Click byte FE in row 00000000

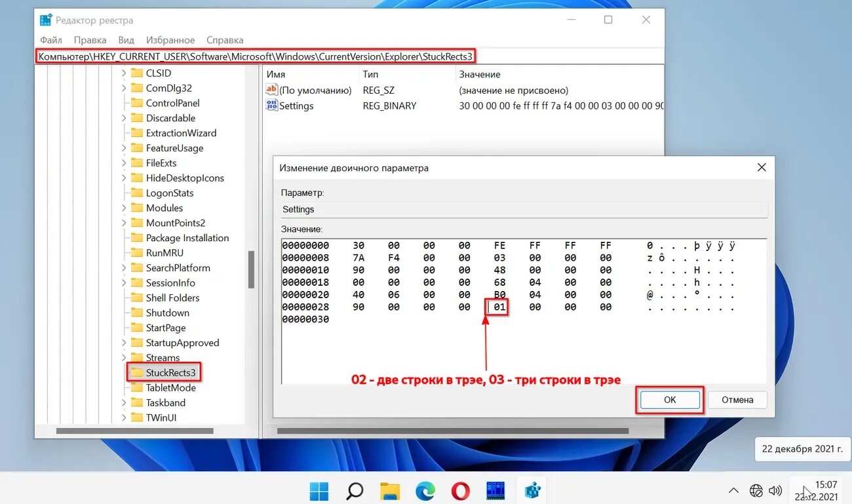[499, 246]
